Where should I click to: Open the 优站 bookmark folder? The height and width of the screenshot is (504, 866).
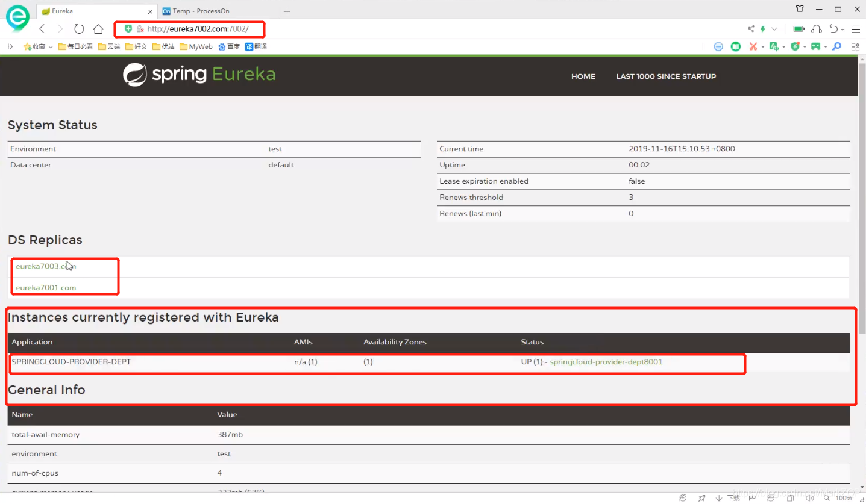click(x=163, y=46)
